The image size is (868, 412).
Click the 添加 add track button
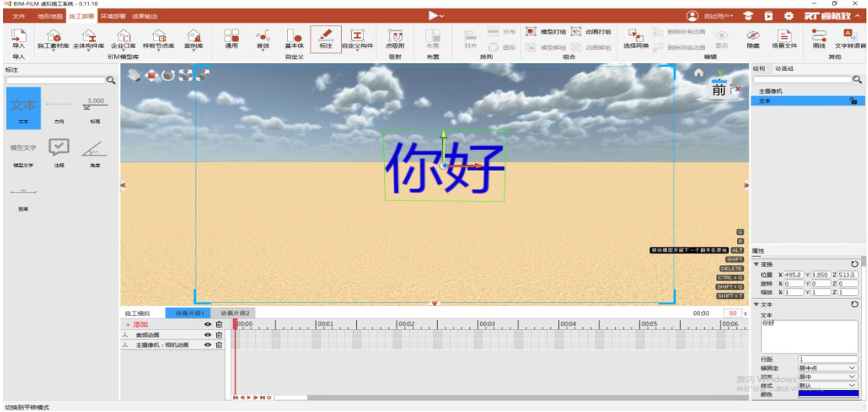[136, 324]
